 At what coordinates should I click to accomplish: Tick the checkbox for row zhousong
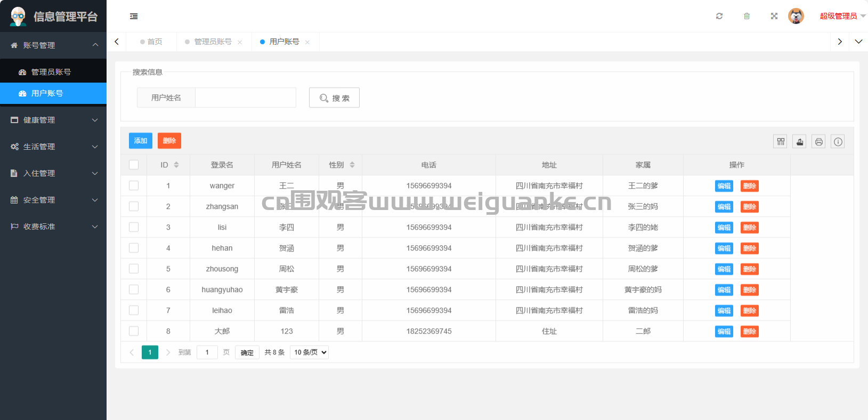click(134, 269)
